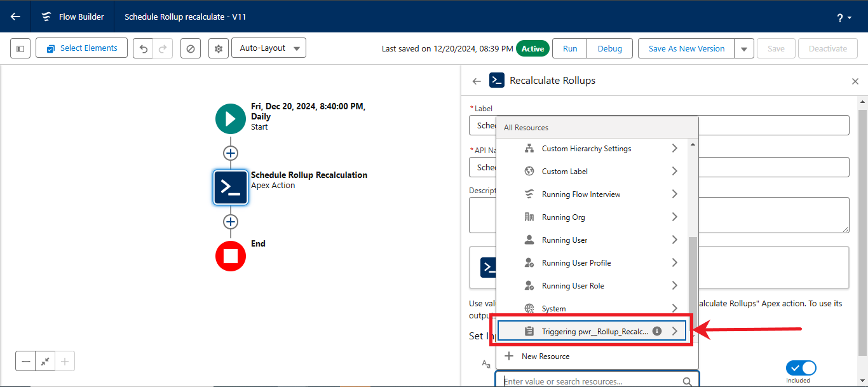Click the panel vertical scrollbar
The width and height of the screenshot is (868, 387).
(862, 232)
